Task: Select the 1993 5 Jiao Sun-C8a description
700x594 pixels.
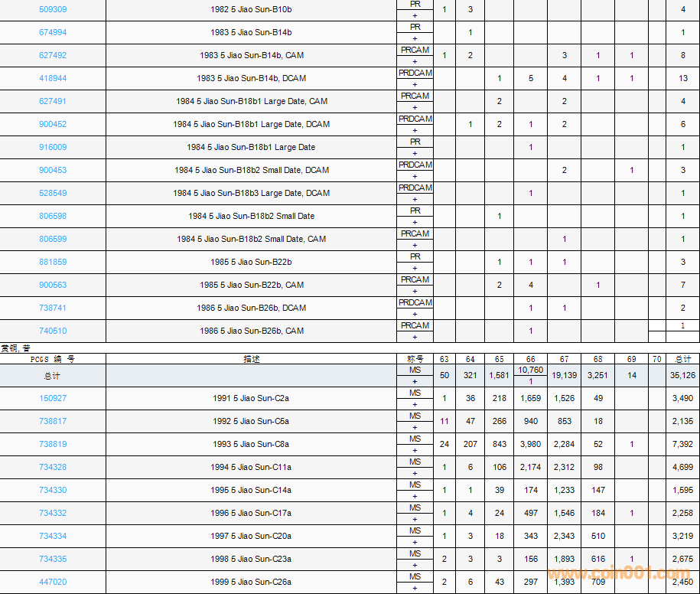Action: point(251,444)
